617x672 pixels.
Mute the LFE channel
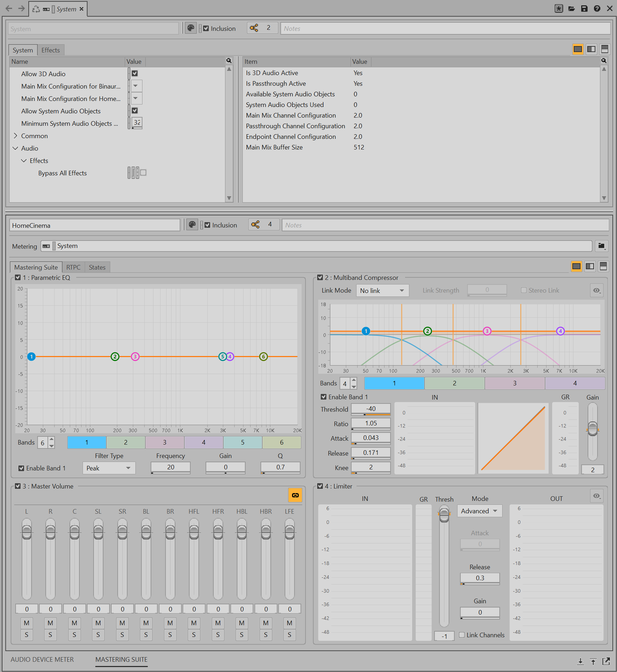[x=290, y=623]
